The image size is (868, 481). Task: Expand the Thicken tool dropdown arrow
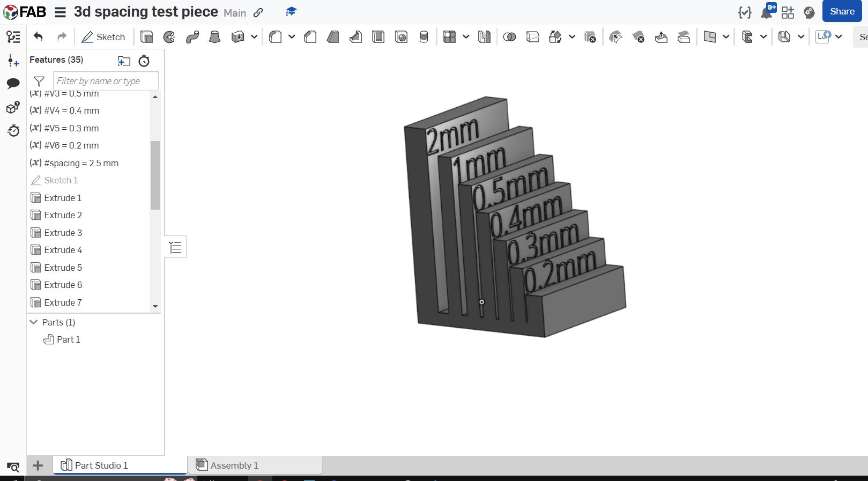click(x=254, y=37)
